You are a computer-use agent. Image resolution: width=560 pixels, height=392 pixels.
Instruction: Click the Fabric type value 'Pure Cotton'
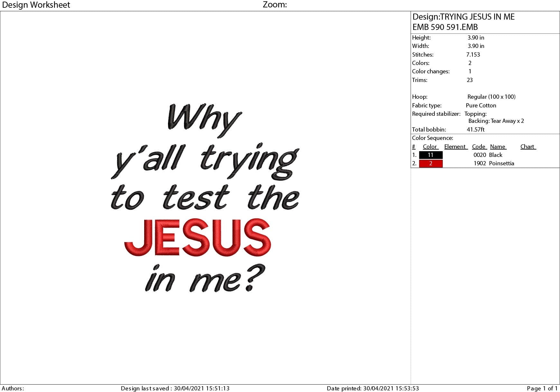(481, 105)
